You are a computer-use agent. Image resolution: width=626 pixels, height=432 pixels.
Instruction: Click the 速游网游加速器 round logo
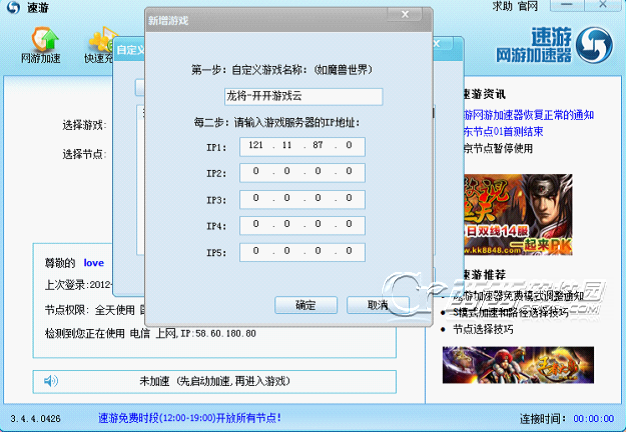pyautogui.click(x=594, y=45)
